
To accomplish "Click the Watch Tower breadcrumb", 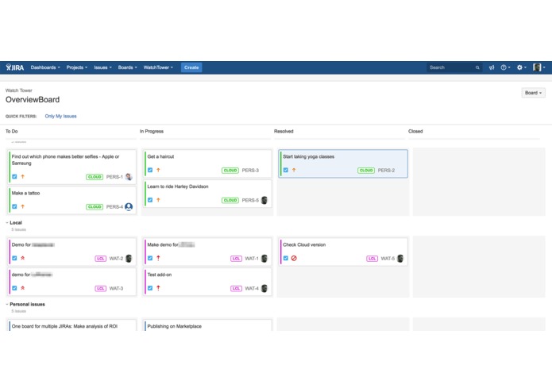I will point(18,90).
